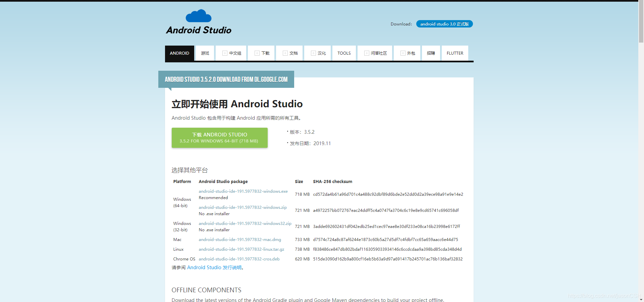Click the scrollbar down arrow
Viewport: 644px width, 302px height.
pyautogui.click(x=641, y=300)
